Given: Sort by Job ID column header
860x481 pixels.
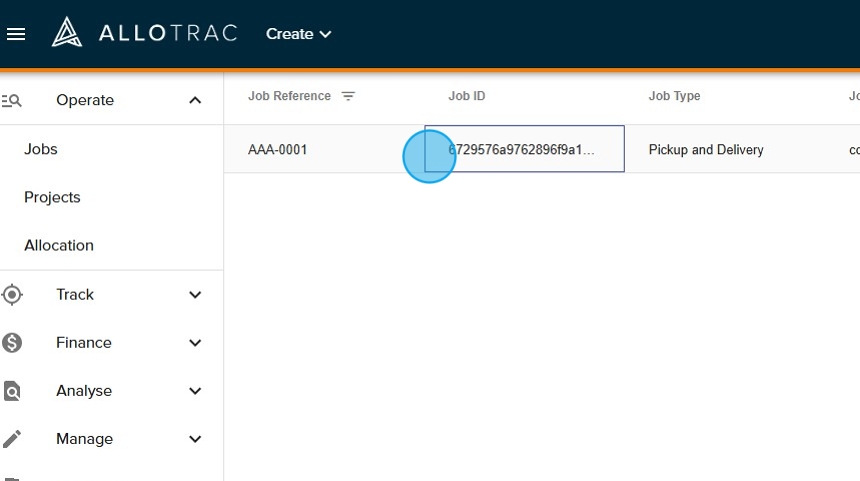Looking at the screenshot, I should click(467, 96).
